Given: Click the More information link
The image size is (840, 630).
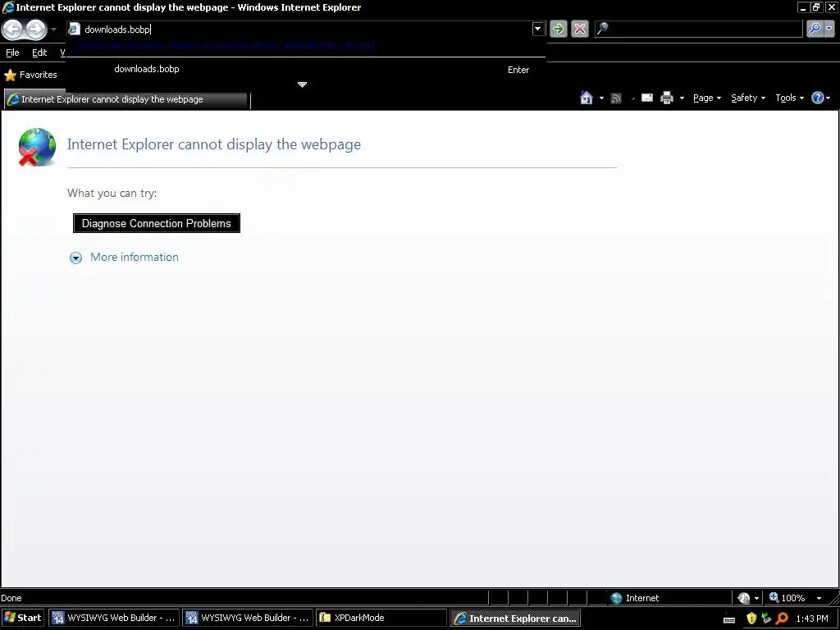Looking at the screenshot, I should coord(135,257).
